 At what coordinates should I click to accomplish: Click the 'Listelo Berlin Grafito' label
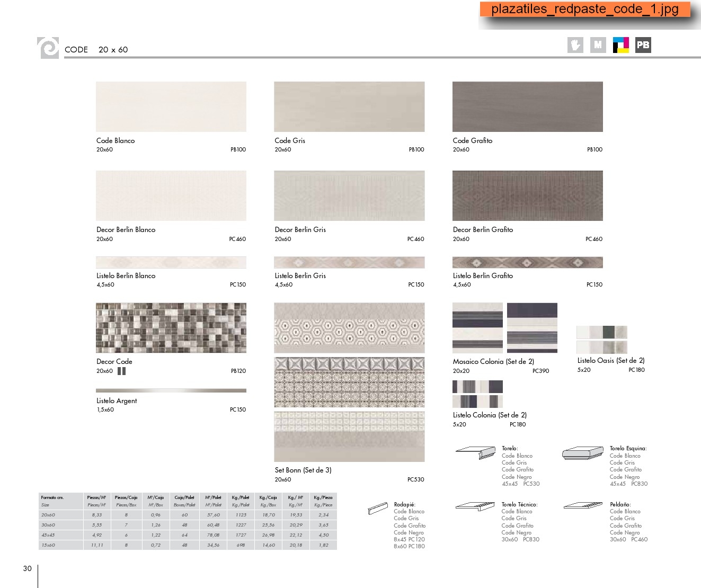point(483,275)
